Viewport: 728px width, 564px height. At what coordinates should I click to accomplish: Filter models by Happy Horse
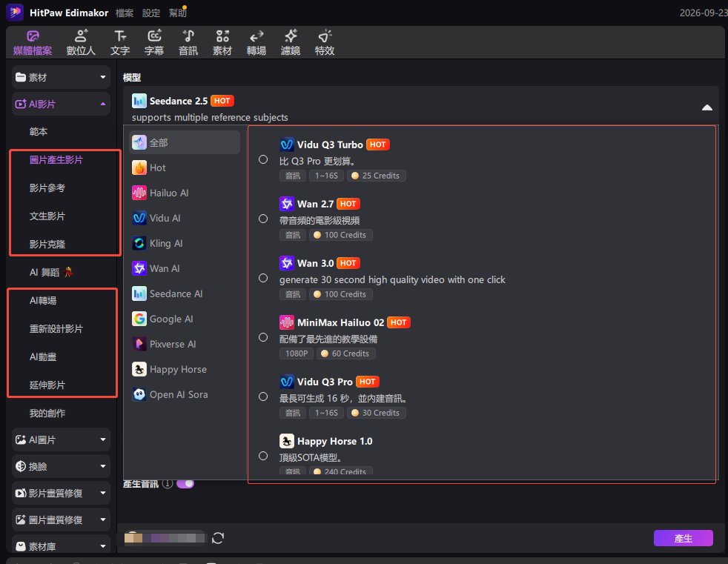point(185,370)
